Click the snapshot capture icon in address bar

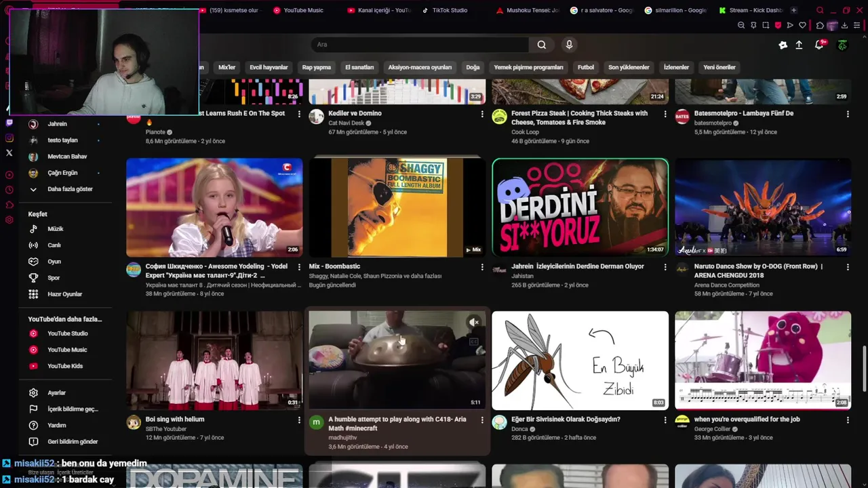pos(766,25)
